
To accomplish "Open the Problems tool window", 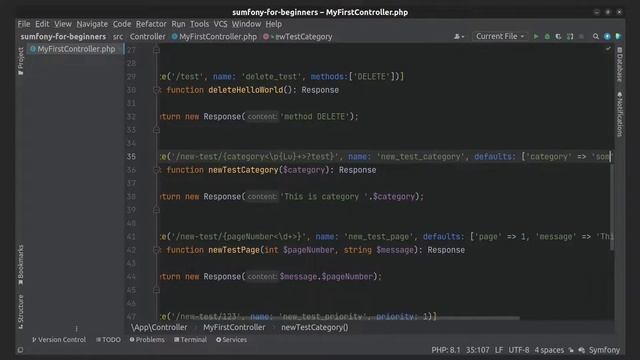I will point(147,340).
